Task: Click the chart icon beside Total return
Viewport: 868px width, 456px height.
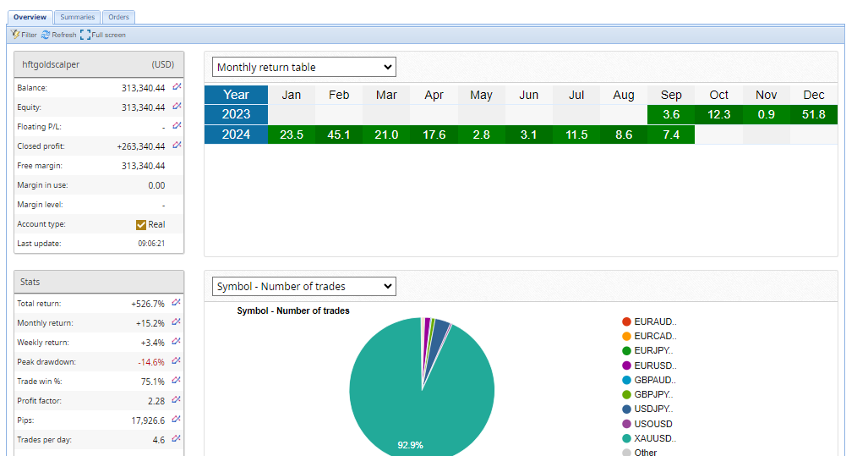Action: (177, 302)
